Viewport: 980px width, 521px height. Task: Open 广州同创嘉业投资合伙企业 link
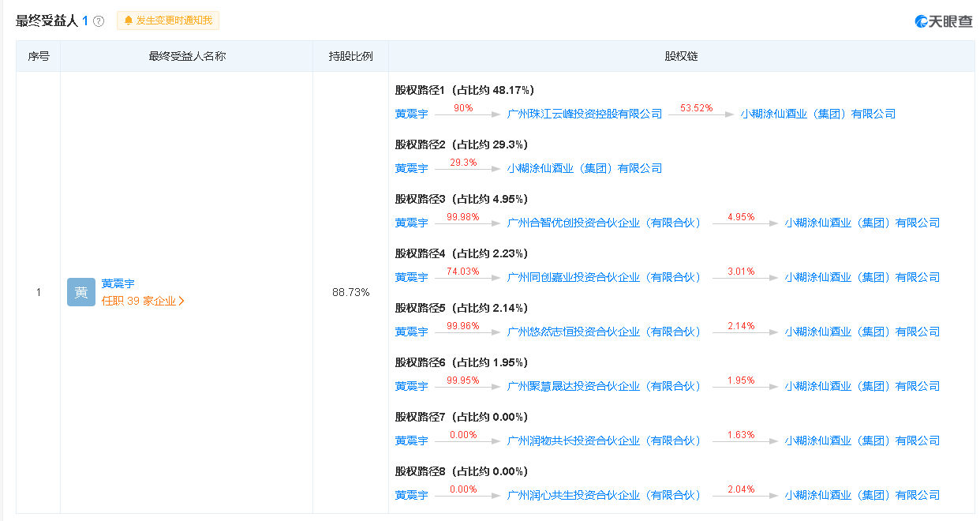pyautogui.click(x=605, y=277)
